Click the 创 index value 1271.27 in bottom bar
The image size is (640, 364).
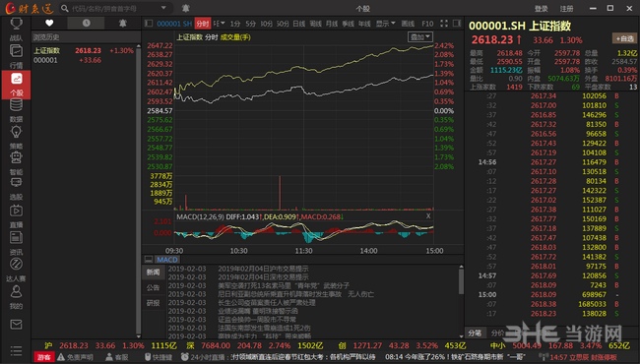(368, 345)
